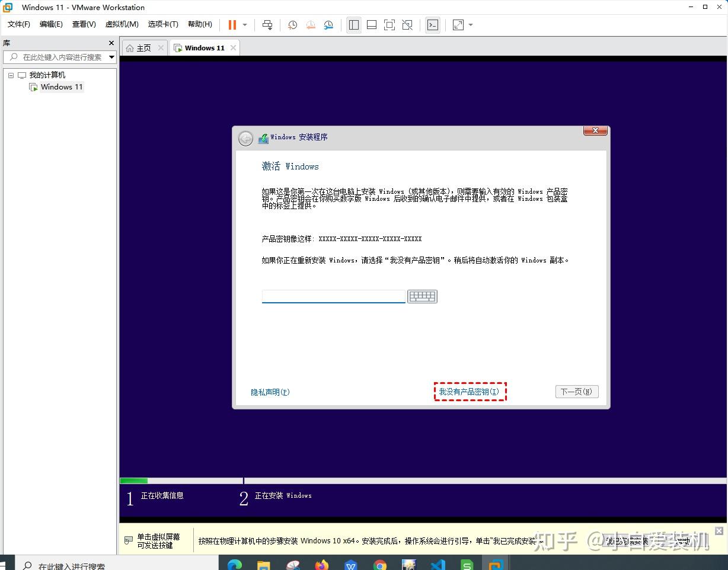Toggle the library sidebar panel
Viewport: 728px width, 570px height.
point(354,25)
